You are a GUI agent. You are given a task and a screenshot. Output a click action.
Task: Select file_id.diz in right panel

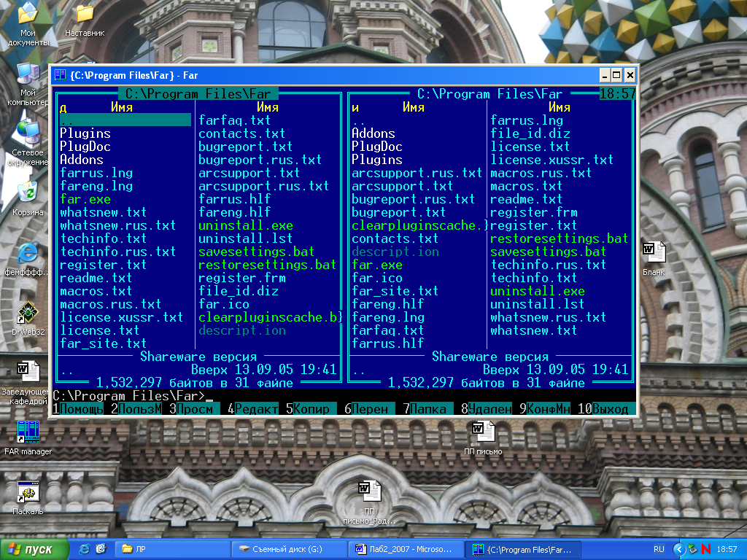530,133
